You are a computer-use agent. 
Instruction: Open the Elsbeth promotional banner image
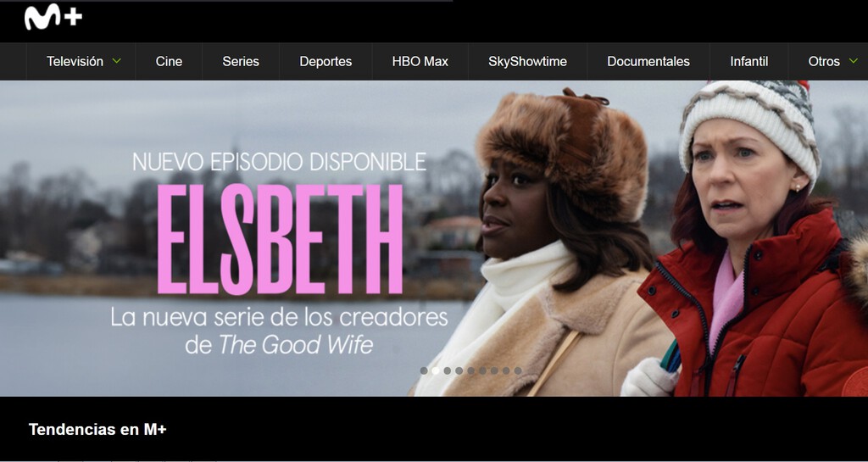(434, 238)
